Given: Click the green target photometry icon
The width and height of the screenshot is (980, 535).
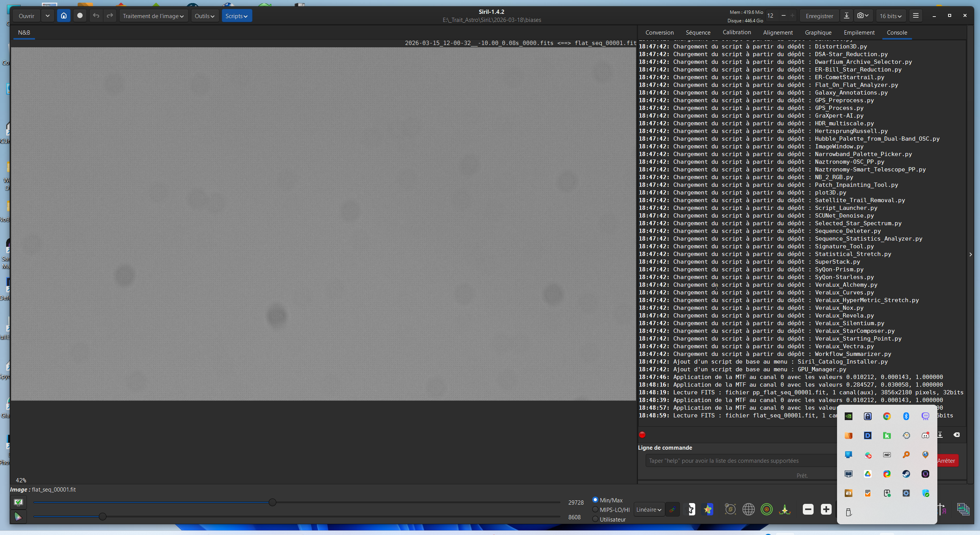Looking at the screenshot, I should tap(767, 510).
